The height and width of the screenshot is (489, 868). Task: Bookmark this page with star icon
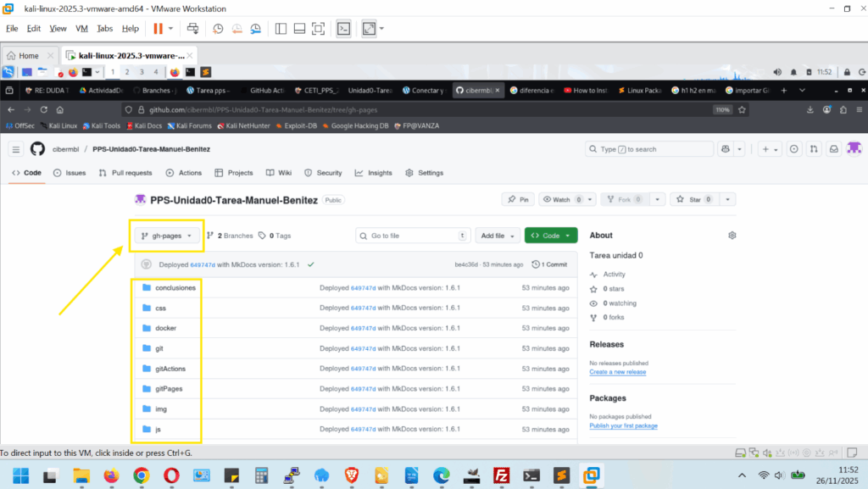(x=742, y=109)
